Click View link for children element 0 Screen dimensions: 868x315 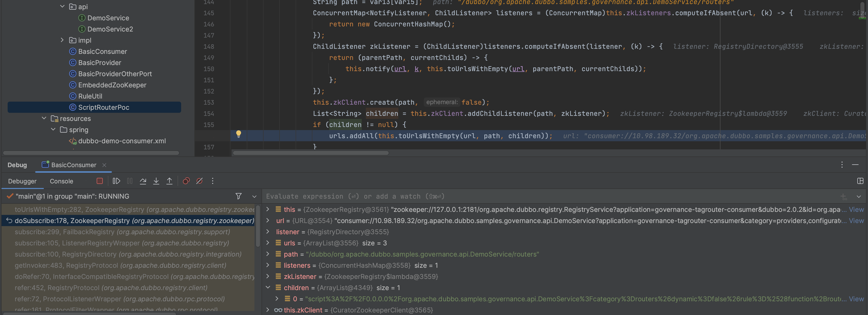[x=856, y=299]
